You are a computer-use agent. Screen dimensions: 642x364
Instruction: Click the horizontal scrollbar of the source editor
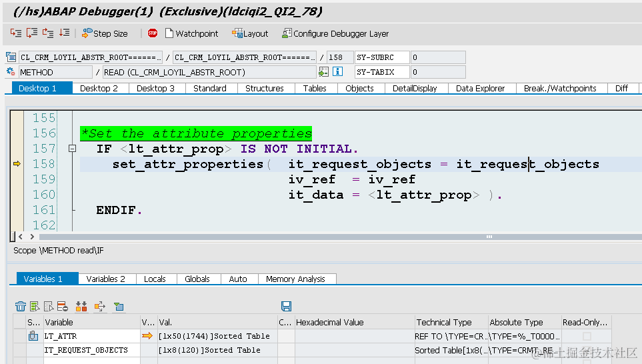[340, 237]
